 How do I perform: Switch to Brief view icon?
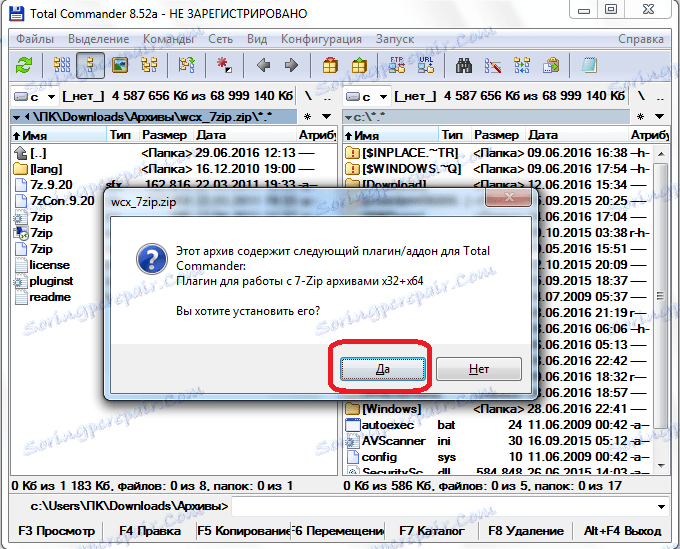pyautogui.click(x=62, y=65)
